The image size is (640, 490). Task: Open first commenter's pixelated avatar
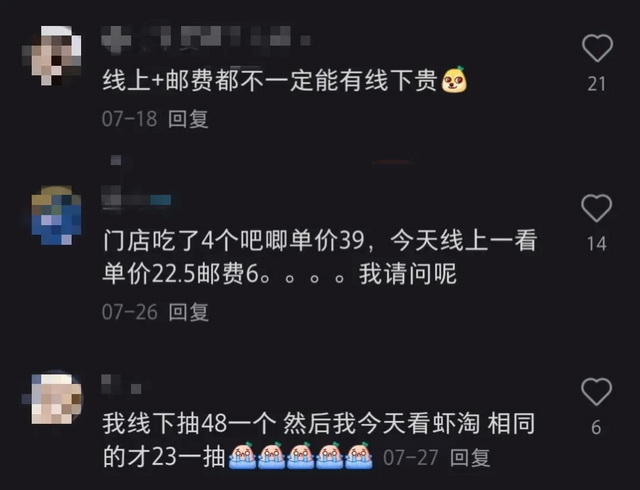[53, 55]
